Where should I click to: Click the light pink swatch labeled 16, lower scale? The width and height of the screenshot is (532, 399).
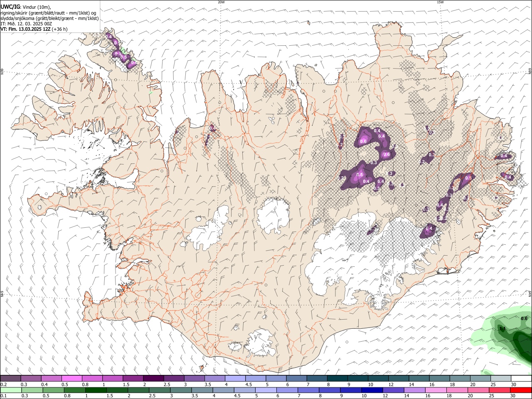(x=436, y=390)
